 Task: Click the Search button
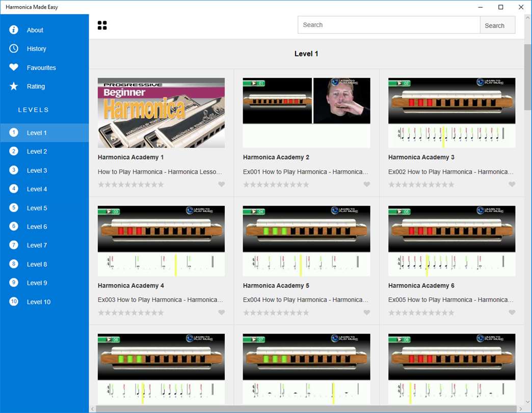[x=497, y=25]
